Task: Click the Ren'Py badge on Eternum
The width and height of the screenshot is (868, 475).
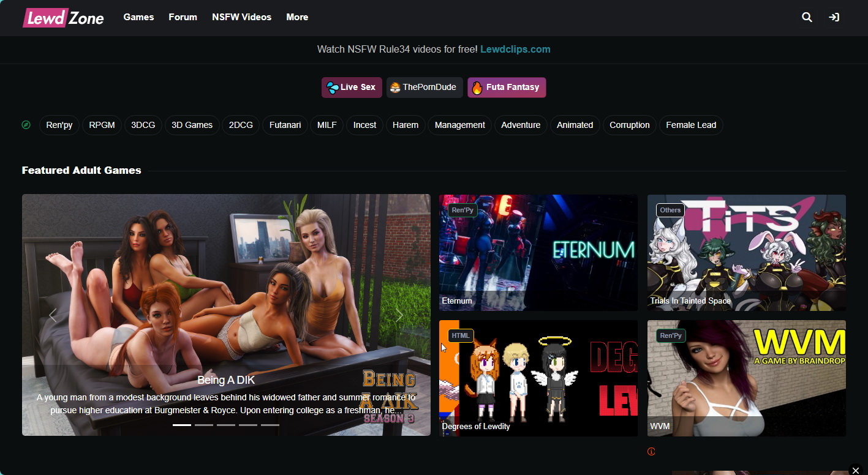Action: point(462,210)
